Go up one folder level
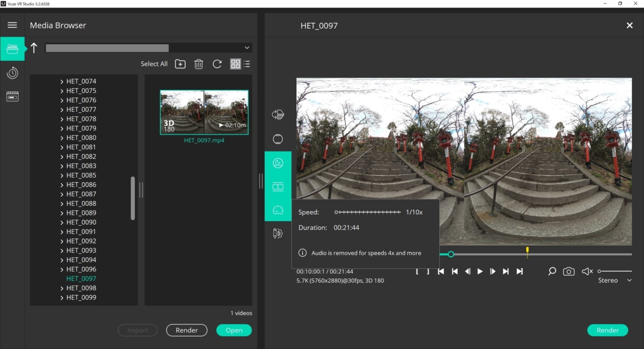The width and height of the screenshot is (644, 349). click(34, 48)
